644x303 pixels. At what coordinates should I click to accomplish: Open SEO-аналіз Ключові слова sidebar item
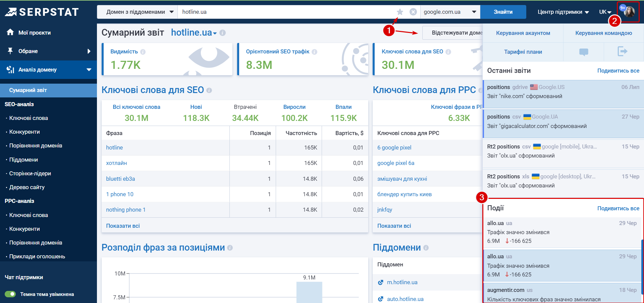point(29,118)
